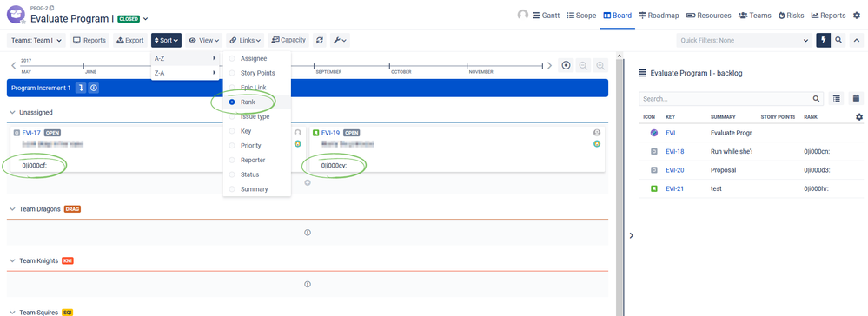Open the wrench tools menu
This screenshot has width=868, height=316.
coord(339,41)
